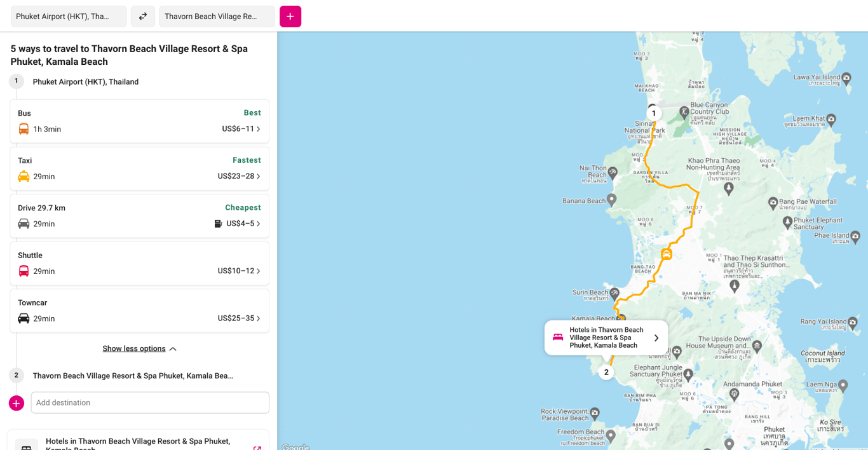868x450 pixels.
Task: Click the pink plus button in top bar
Action: pos(290,17)
